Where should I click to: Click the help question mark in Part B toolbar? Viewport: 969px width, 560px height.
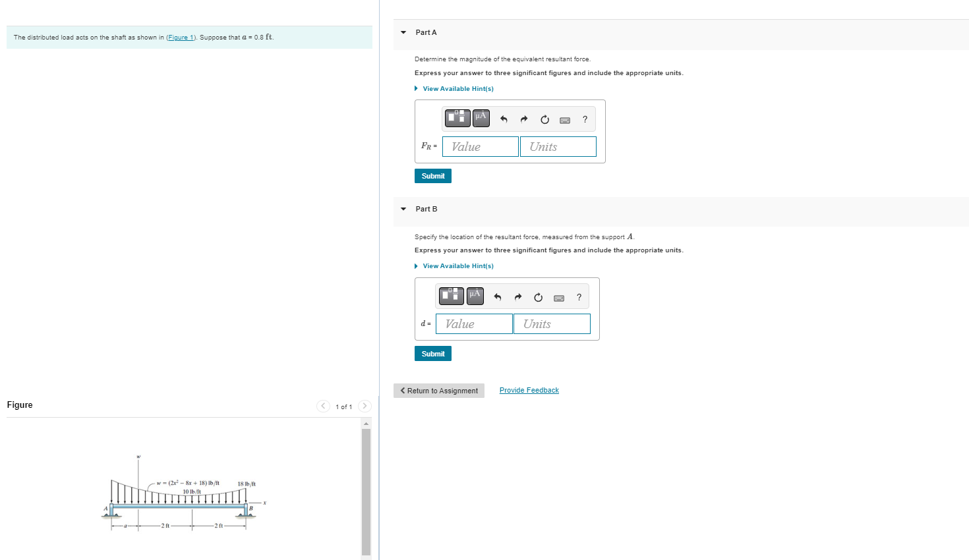pyautogui.click(x=578, y=296)
